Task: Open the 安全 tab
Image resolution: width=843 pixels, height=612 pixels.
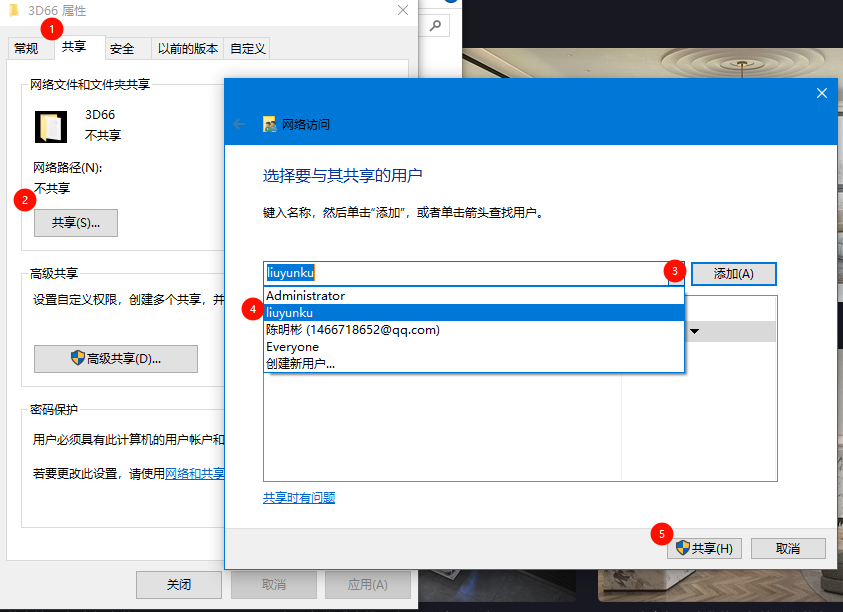Action: [x=122, y=48]
